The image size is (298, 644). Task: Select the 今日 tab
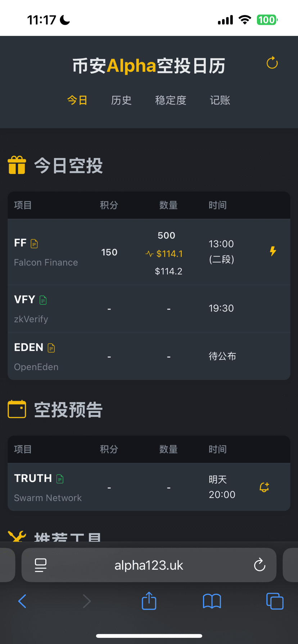77,100
